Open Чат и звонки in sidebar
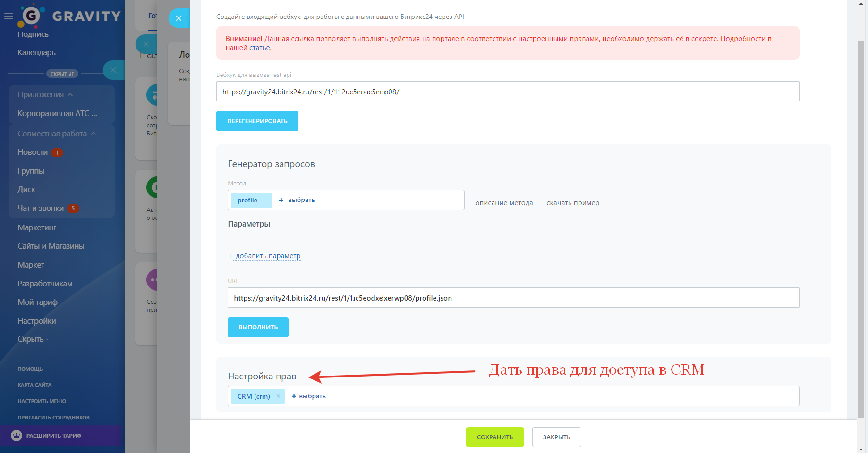868x453 pixels. 41,208
